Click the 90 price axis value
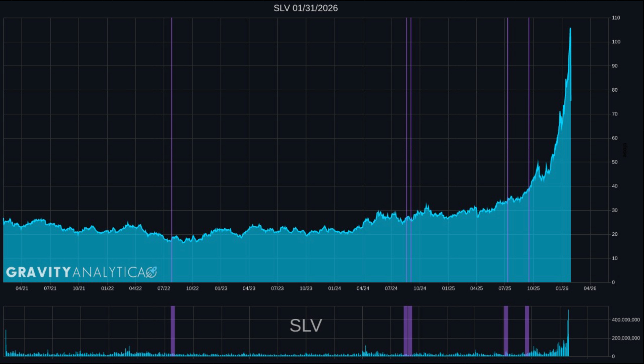This screenshot has height=364, width=644. 615,66
